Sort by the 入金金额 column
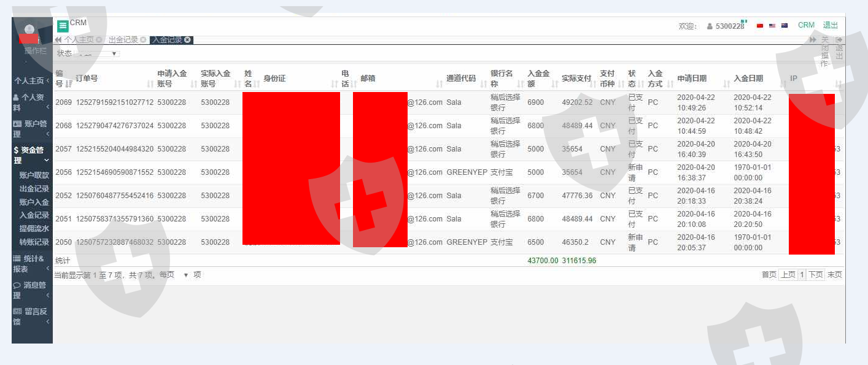The width and height of the screenshot is (868, 365). point(556,84)
